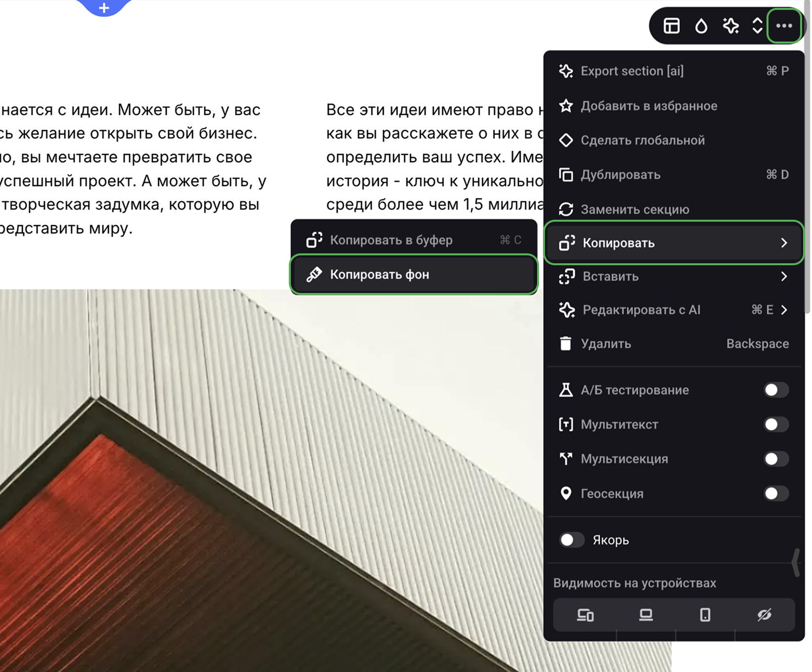Click the droplet background style icon
812x672 pixels.
pos(701,26)
